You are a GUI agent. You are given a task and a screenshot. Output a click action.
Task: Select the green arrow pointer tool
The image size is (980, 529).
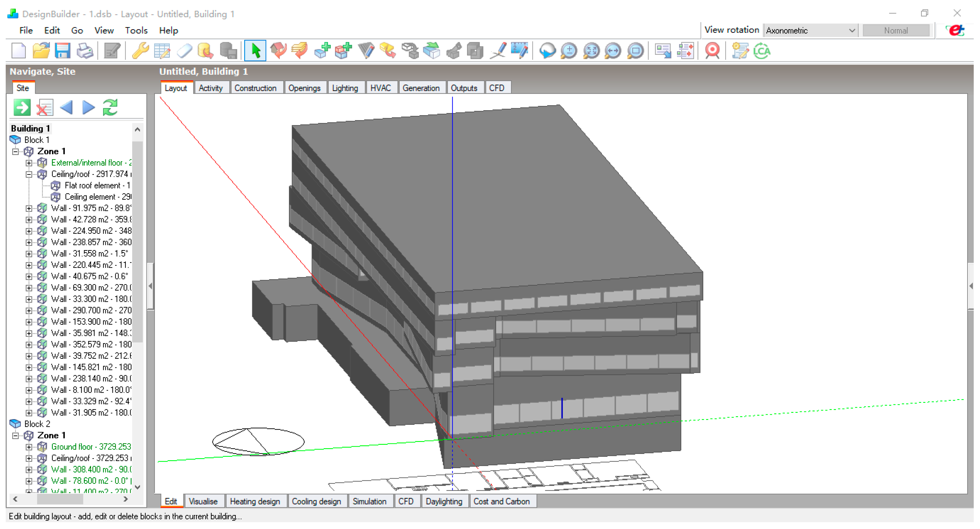tap(255, 51)
